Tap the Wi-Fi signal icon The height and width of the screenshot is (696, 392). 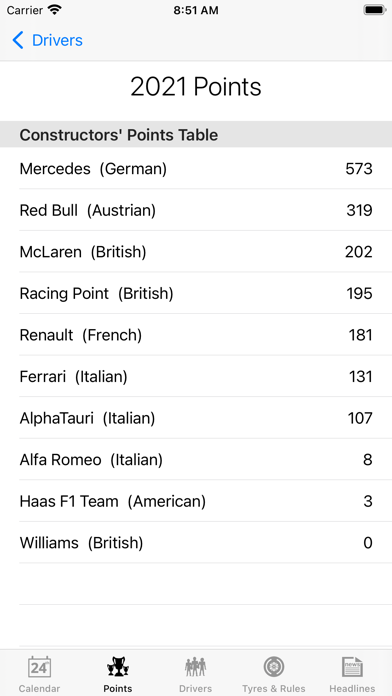point(55,10)
